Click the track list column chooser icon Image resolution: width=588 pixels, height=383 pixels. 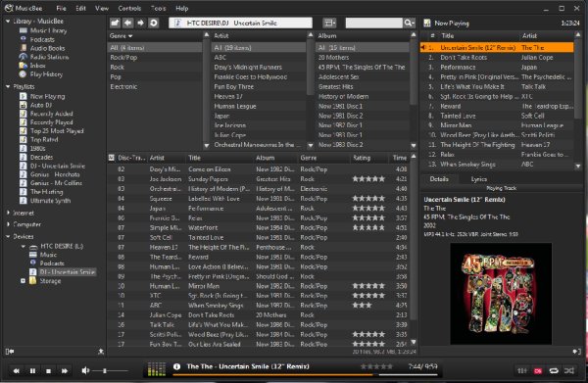point(112,158)
